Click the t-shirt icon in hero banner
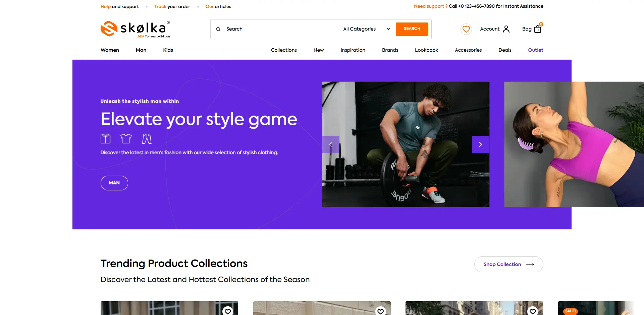Viewport: 644px width, 315px height. (x=126, y=138)
